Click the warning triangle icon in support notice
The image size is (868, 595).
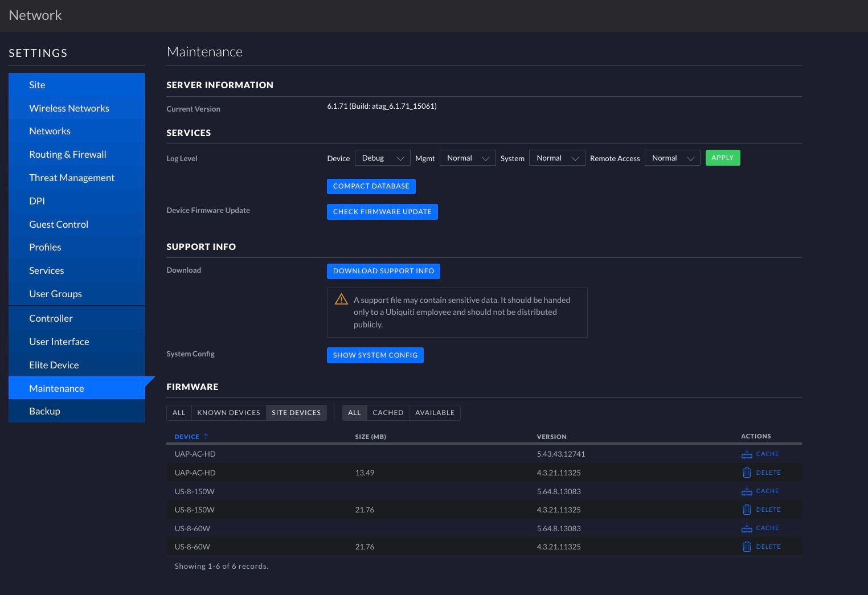341,299
